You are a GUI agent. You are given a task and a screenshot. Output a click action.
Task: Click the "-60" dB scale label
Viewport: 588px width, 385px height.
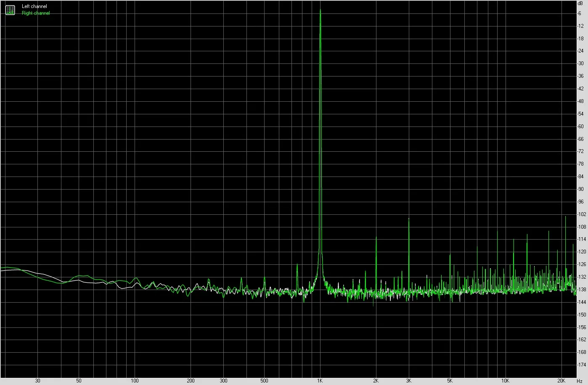[580, 126]
